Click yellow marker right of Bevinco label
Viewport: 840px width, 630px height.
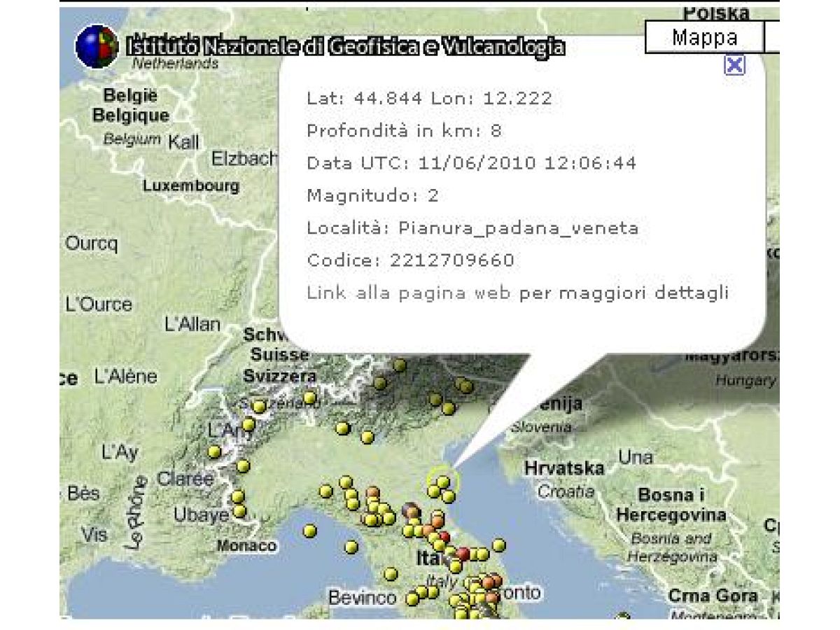click(x=412, y=599)
